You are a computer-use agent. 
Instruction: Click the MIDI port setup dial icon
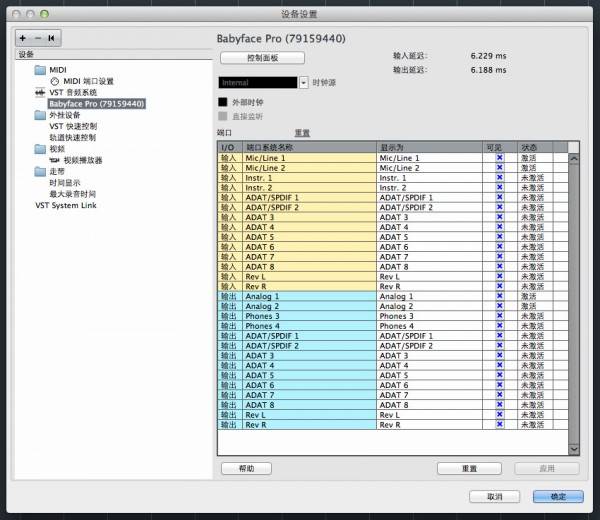point(55,82)
